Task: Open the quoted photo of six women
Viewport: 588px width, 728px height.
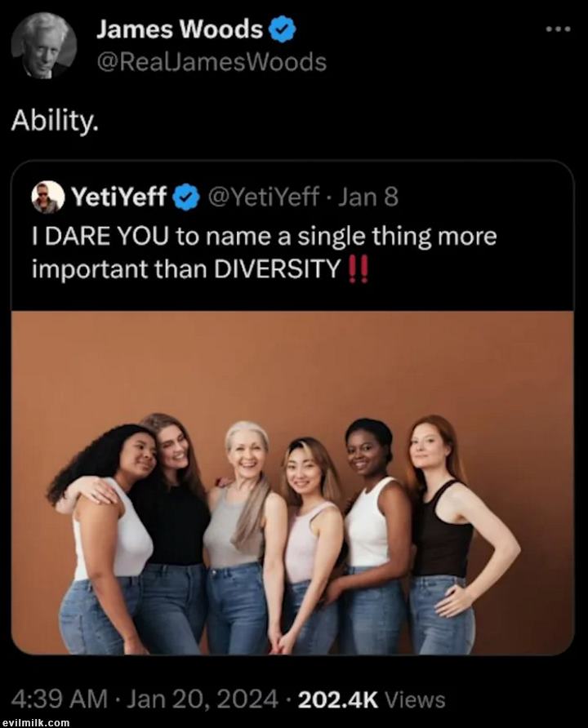Action: pyautogui.click(x=292, y=482)
